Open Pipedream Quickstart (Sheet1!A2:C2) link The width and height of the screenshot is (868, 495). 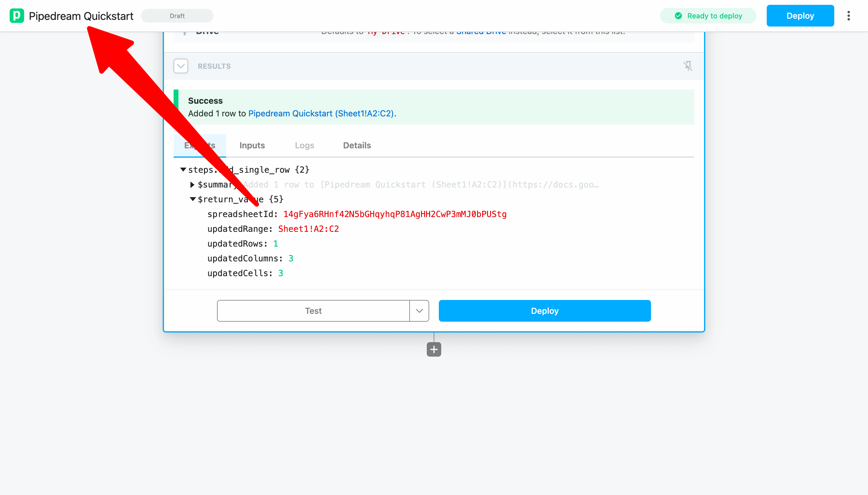pyautogui.click(x=320, y=113)
